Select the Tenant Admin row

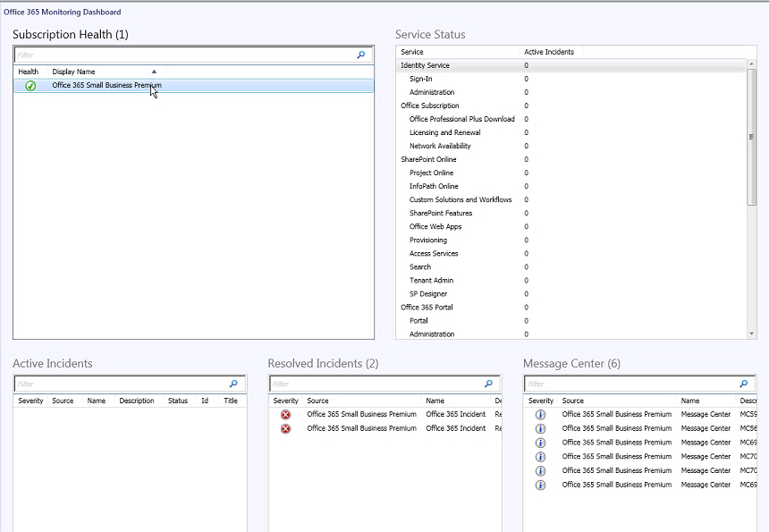[x=571, y=281]
